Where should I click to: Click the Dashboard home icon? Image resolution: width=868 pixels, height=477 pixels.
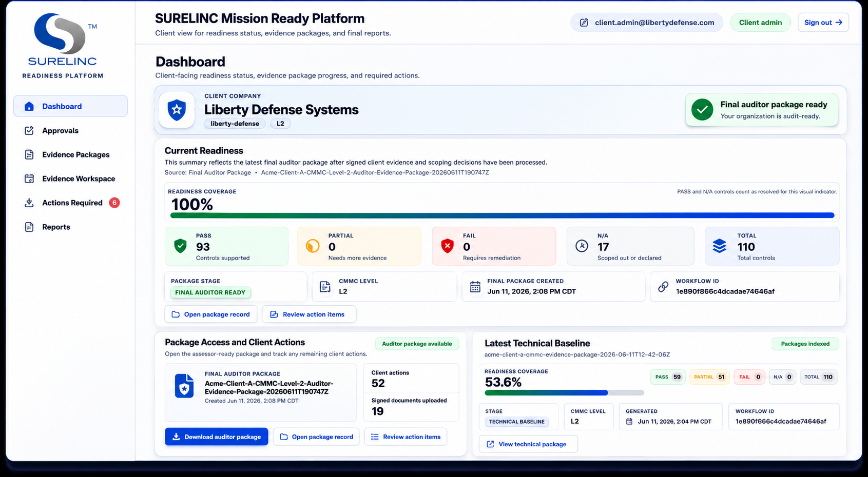(29, 106)
